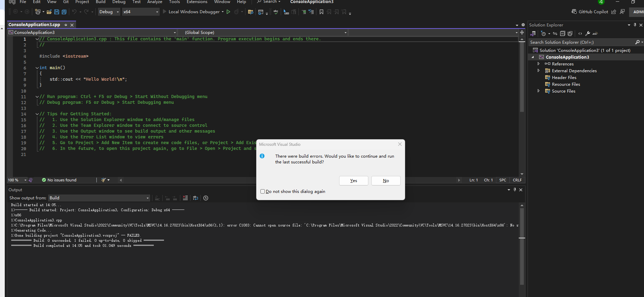The width and height of the screenshot is (644, 297).
Task: Click the Output panel vertical scrollbar
Action: pyautogui.click(x=522, y=246)
